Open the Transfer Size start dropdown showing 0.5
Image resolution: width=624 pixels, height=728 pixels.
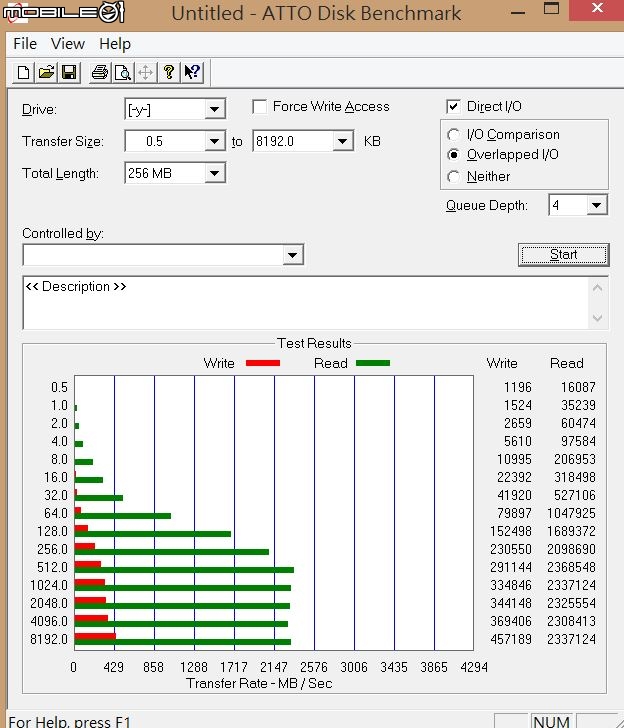pyautogui.click(x=214, y=141)
